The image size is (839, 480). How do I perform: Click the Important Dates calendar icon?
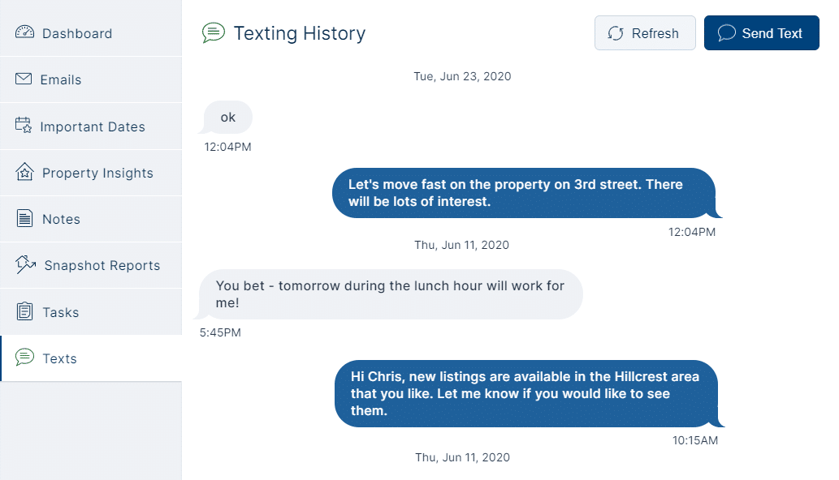(23, 125)
